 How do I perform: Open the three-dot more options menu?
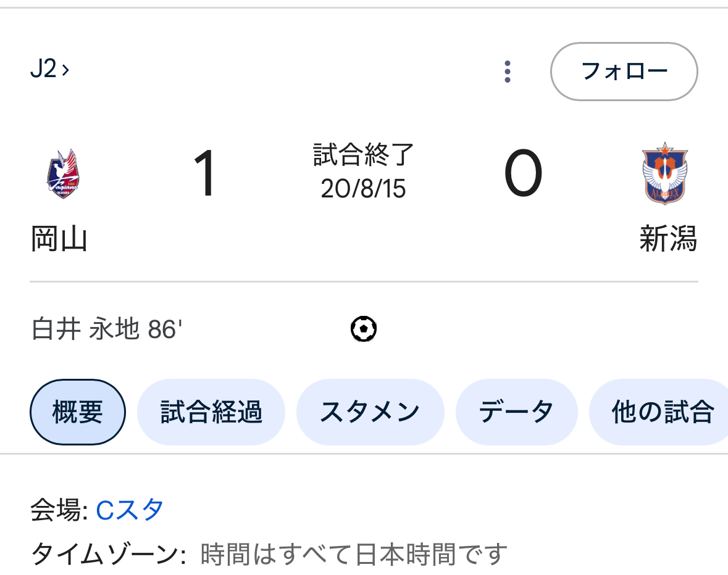[x=508, y=72]
